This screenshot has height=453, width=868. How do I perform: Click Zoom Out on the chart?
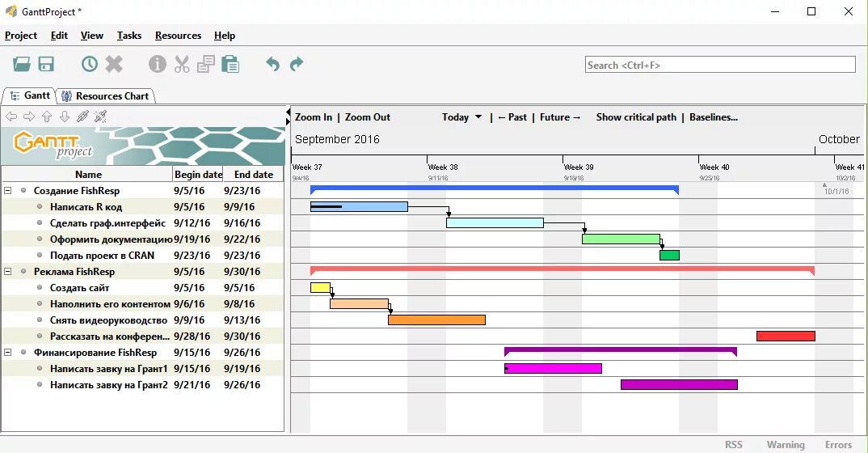click(x=368, y=116)
